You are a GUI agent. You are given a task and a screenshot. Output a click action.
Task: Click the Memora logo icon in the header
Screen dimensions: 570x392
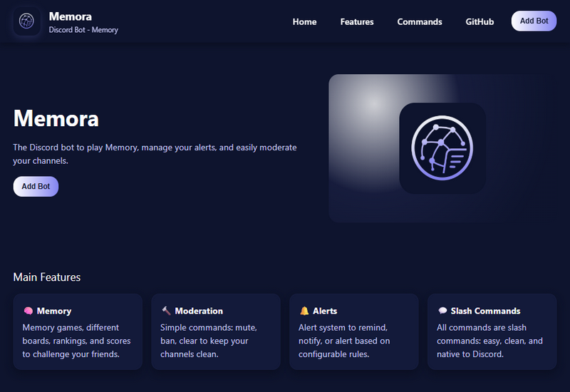[x=27, y=21]
